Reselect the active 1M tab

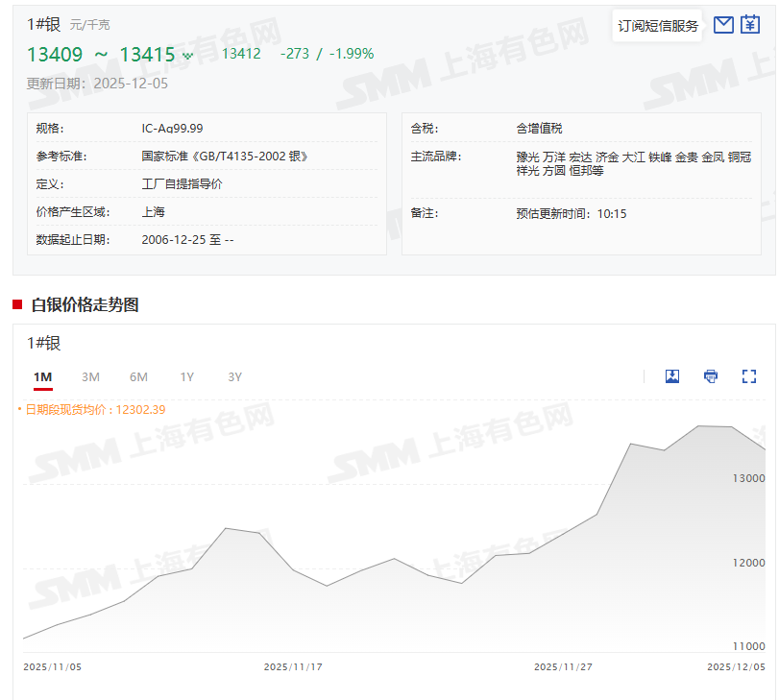point(42,376)
